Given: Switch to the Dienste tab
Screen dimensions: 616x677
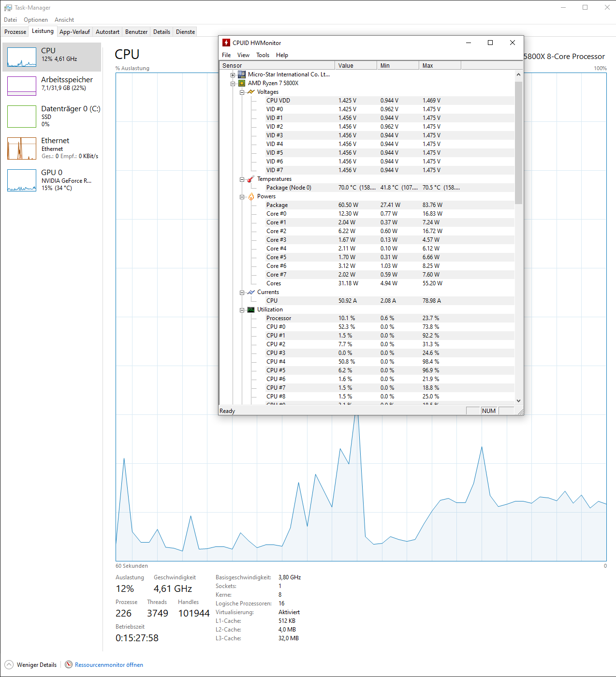Looking at the screenshot, I should point(185,32).
